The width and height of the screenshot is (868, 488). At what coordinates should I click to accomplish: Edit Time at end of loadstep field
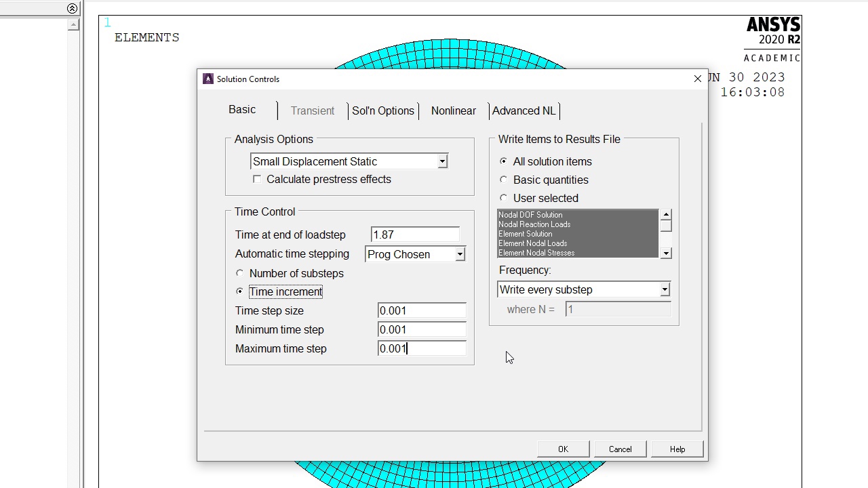(415, 235)
